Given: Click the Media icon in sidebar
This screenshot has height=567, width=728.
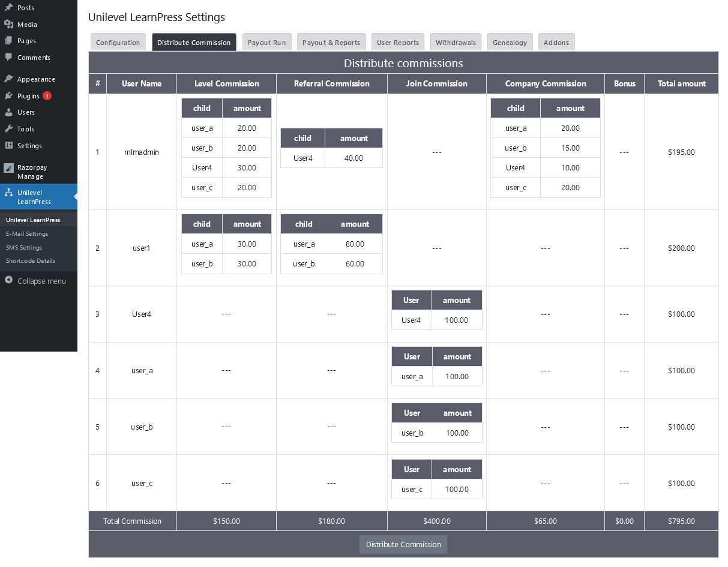Looking at the screenshot, I should point(8,25).
